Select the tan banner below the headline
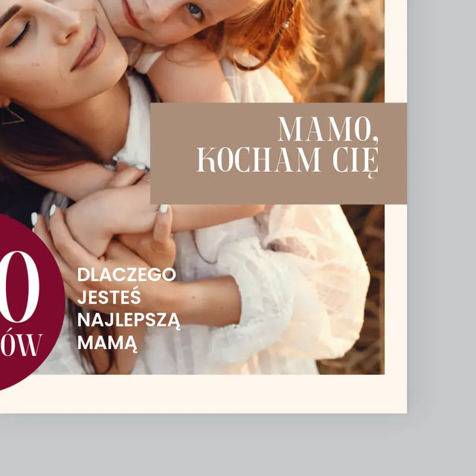476x476 pixels. coord(278,153)
